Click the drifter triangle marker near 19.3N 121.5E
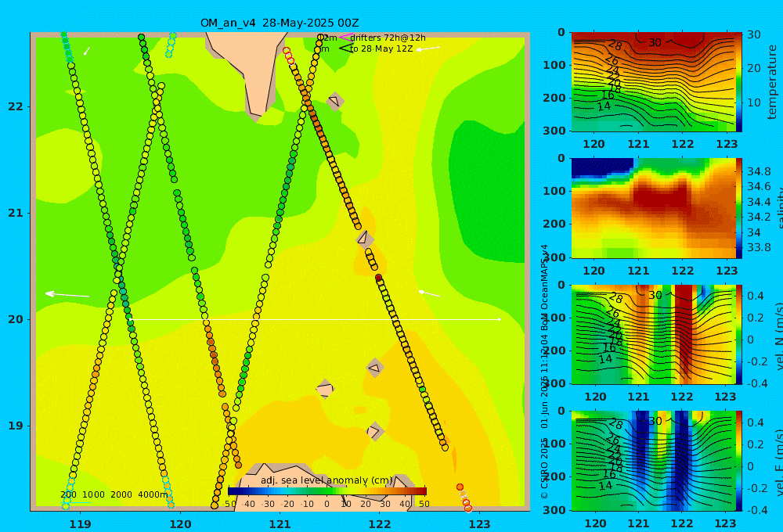783x532 pixels. click(x=325, y=389)
